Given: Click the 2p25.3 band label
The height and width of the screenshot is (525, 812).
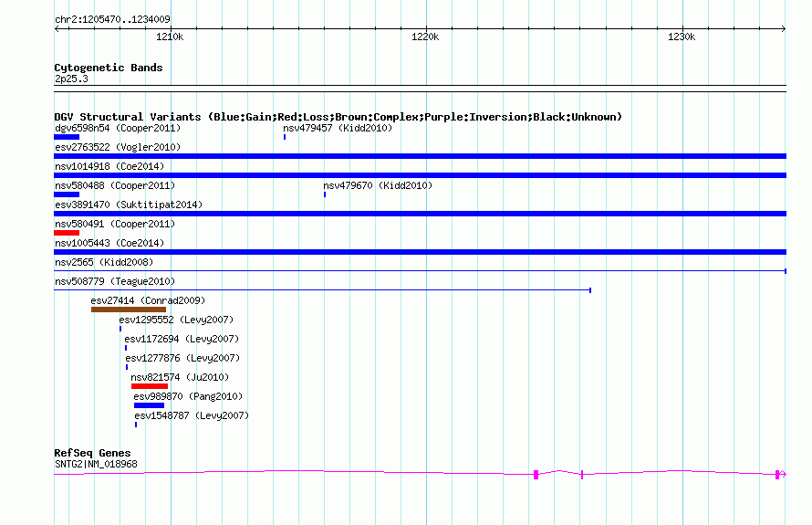Looking at the screenshot, I should click(71, 79).
